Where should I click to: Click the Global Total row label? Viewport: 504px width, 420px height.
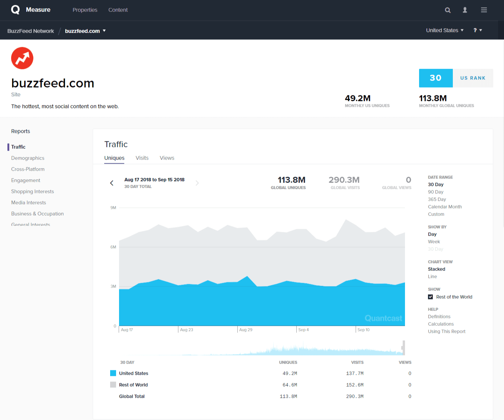point(132,396)
